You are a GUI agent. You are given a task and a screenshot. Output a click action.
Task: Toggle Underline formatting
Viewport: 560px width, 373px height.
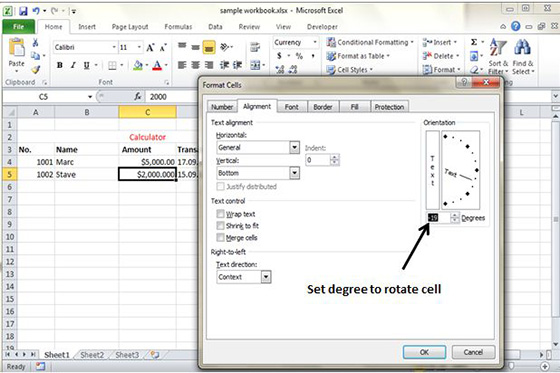pos(86,65)
